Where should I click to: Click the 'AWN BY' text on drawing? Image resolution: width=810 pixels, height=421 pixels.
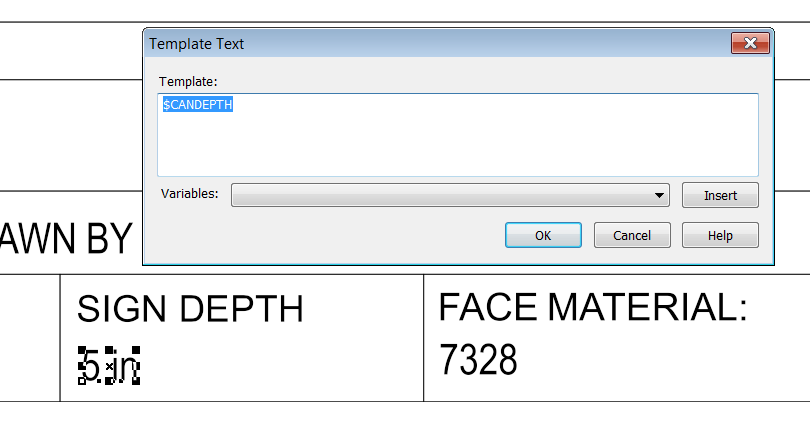coord(66,239)
